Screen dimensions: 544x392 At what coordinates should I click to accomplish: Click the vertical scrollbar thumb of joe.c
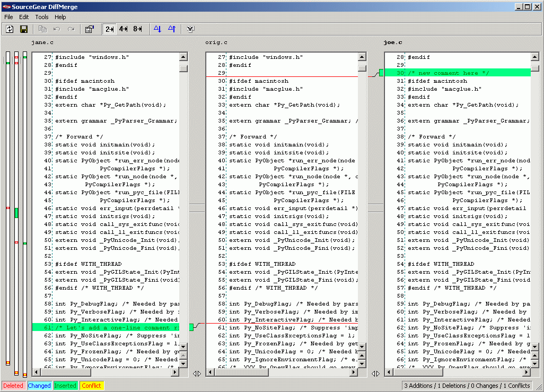pyautogui.click(x=534, y=68)
